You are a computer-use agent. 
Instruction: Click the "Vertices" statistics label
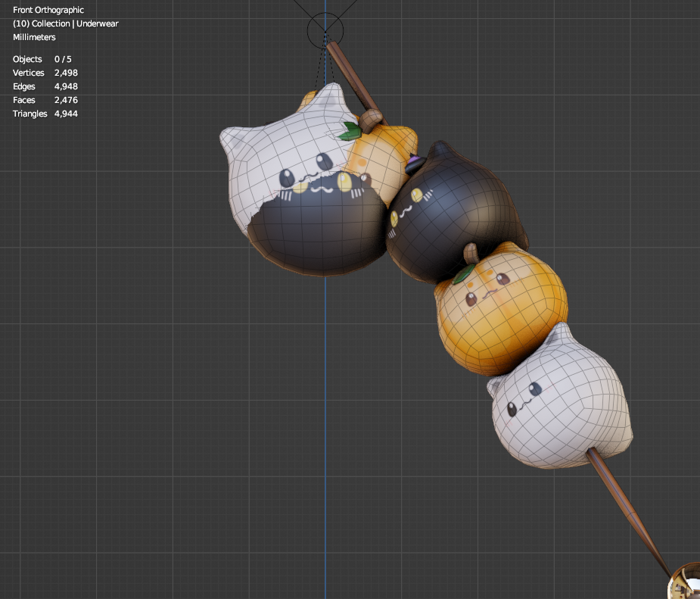[x=29, y=73]
